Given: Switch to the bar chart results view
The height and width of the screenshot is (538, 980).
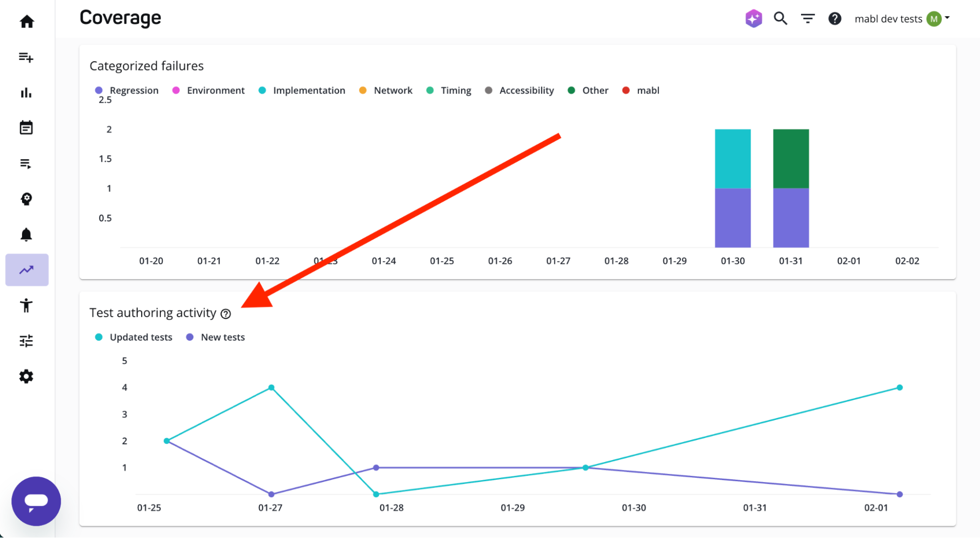Looking at the screenshot, I should [x=27, y=93].
